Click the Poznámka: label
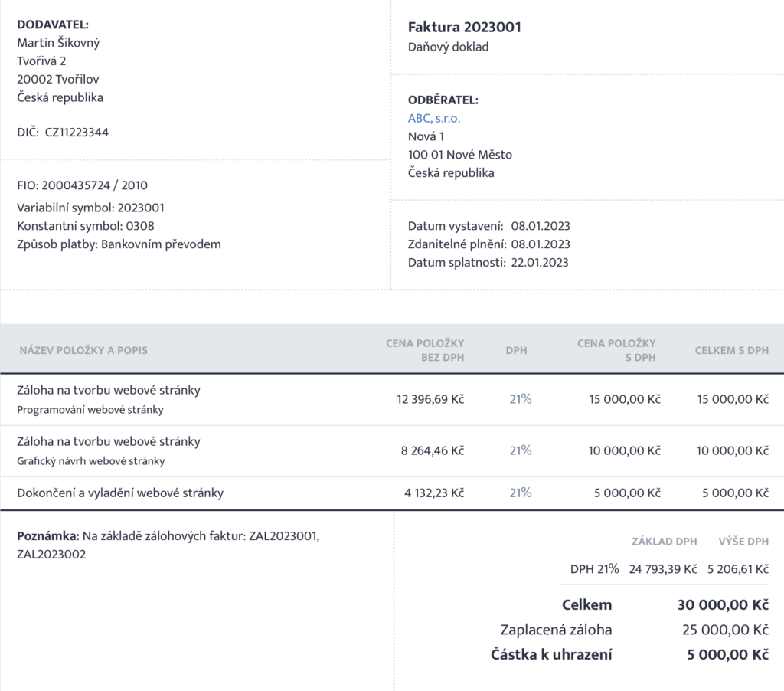The image size is (784, 691). tap(48, 536)
